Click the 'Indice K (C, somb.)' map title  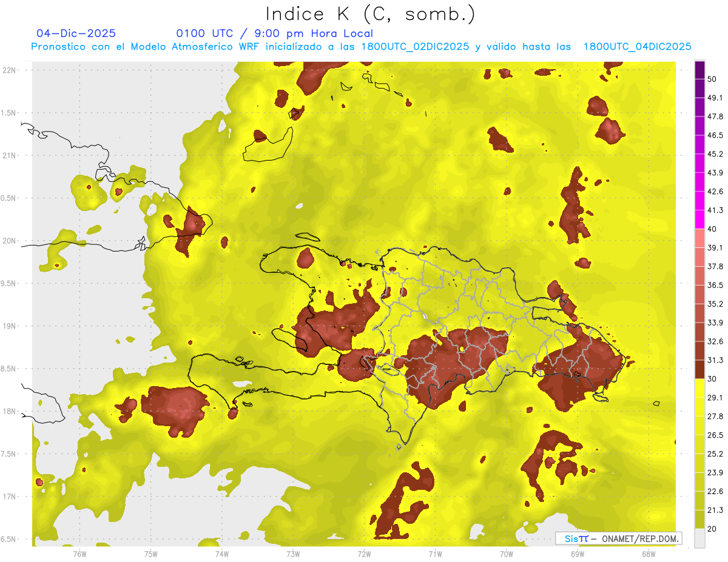(370, 14)
